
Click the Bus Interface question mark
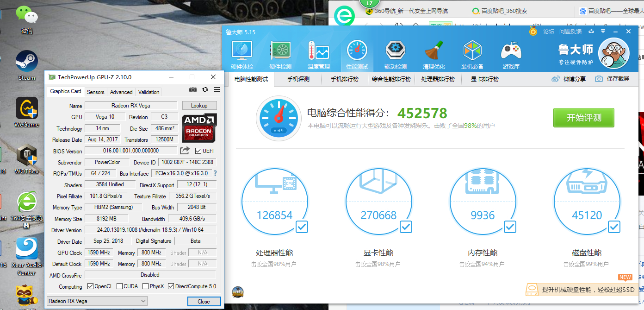(x=215, y=173)
